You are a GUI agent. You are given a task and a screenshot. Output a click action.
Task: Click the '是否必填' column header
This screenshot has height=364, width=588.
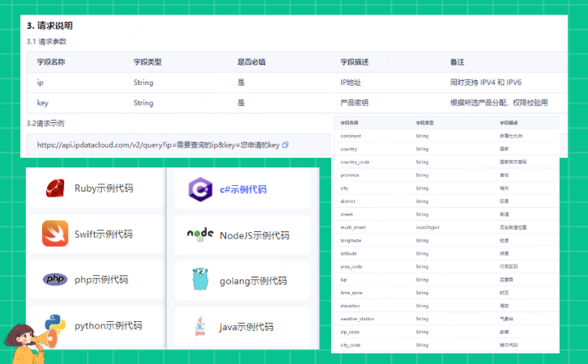(251, 62)
